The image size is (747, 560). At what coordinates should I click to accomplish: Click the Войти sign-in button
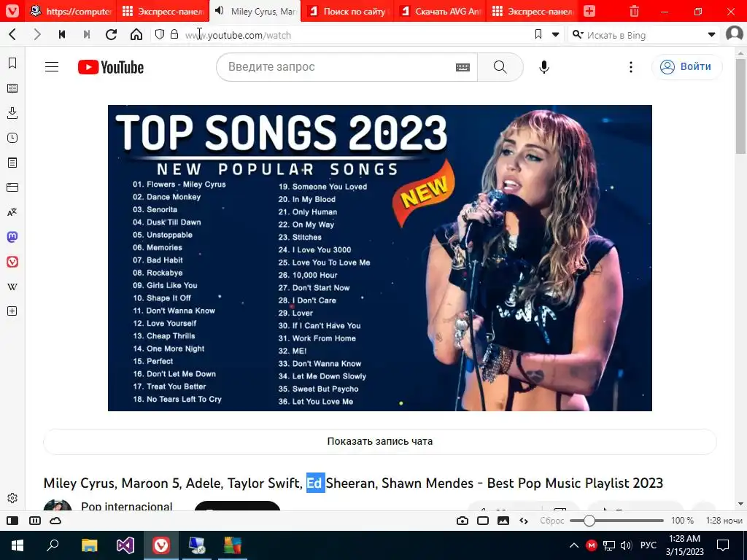point(687,66)
